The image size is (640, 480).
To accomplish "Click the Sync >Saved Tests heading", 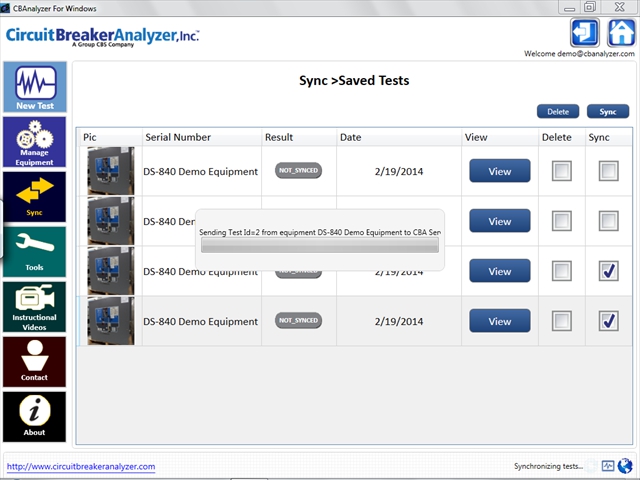I will [x=354, y=81].
